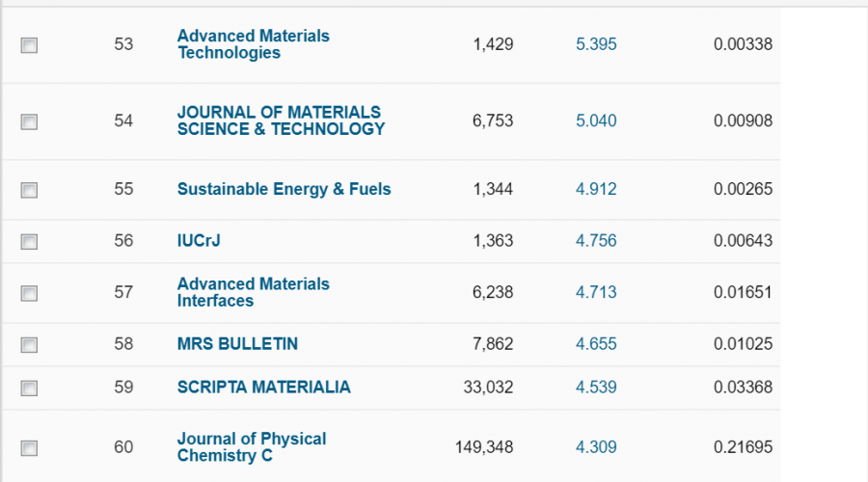Image resolution: width=868 pixels, height=482 pixels.
Task: Open Journal of Physical Chemistry C
Action: (x=251, y=447)
